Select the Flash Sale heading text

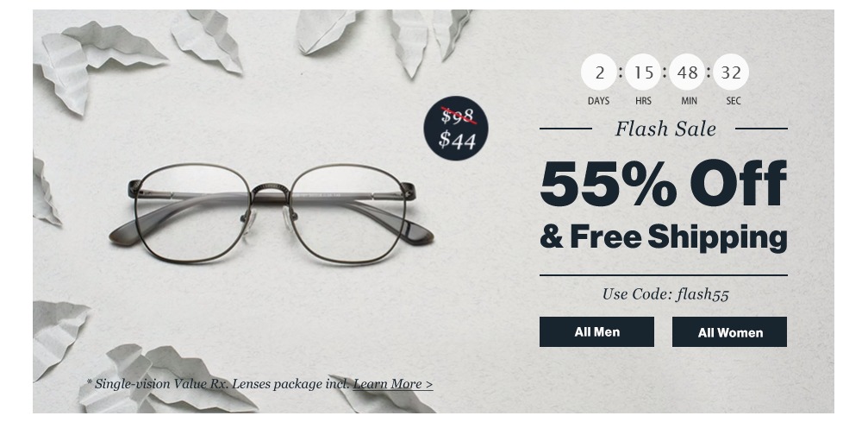(665, 129)
